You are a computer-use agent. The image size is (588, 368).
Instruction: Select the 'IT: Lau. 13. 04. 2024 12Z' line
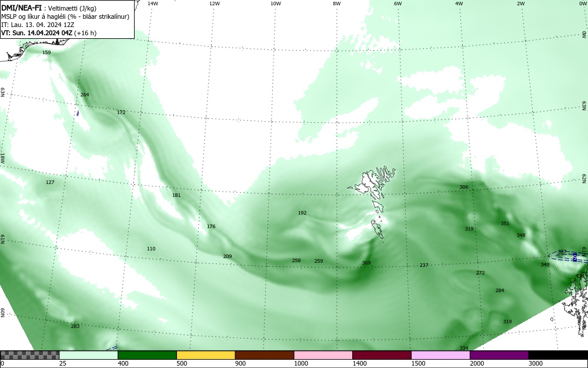tap(38, 25)
